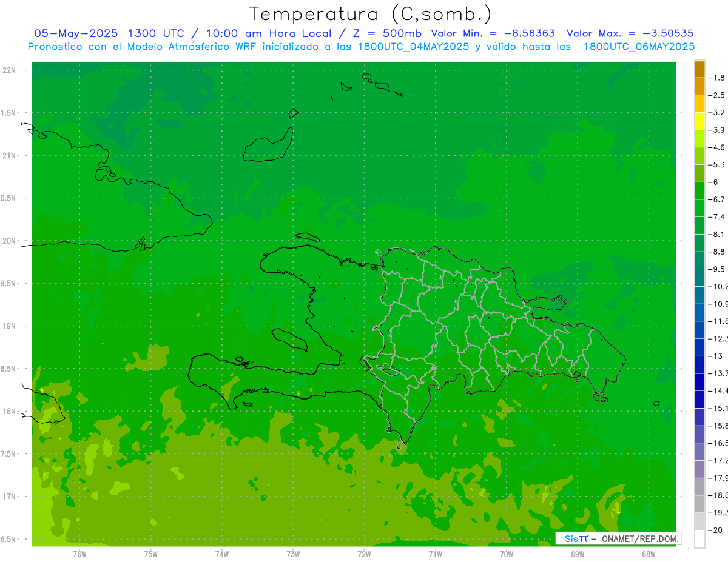728x562 pixels.
Task: Click the '-13' colorbar value
Action: [x=715, y=356]
